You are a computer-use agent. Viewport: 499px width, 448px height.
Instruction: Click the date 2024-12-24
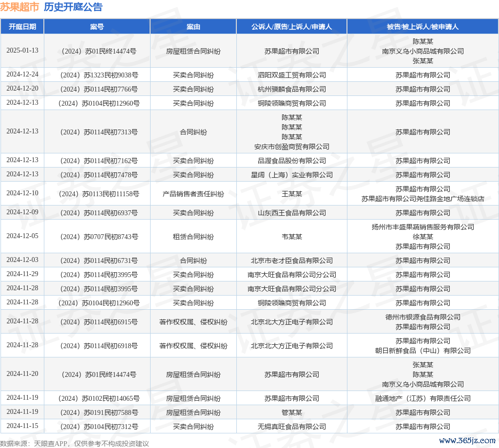pyautogui.click(x=22, y=75)
